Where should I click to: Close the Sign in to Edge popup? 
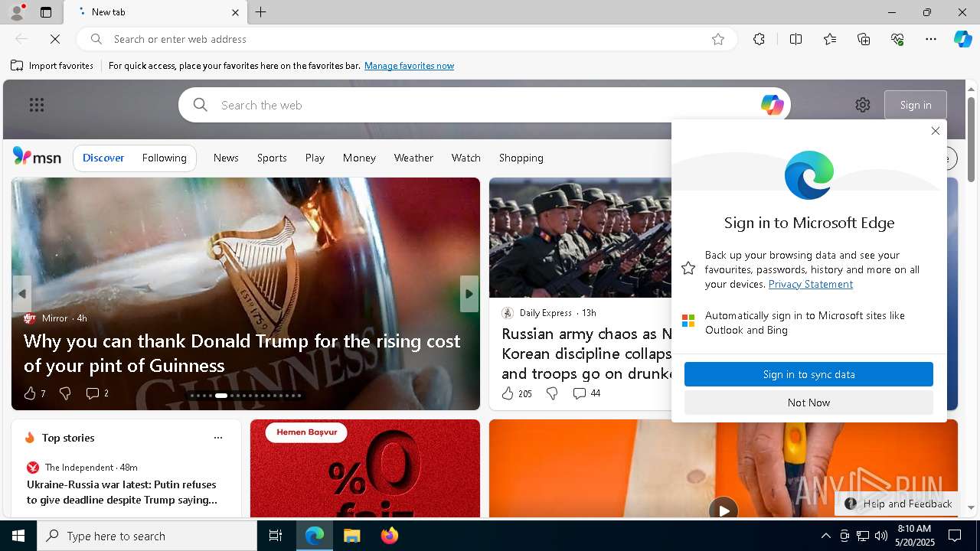click(x=935, y=131)
